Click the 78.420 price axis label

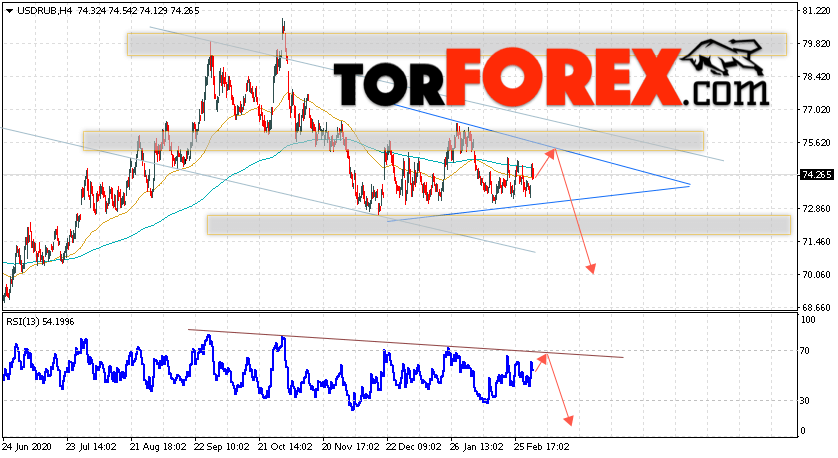coord(817,77)
